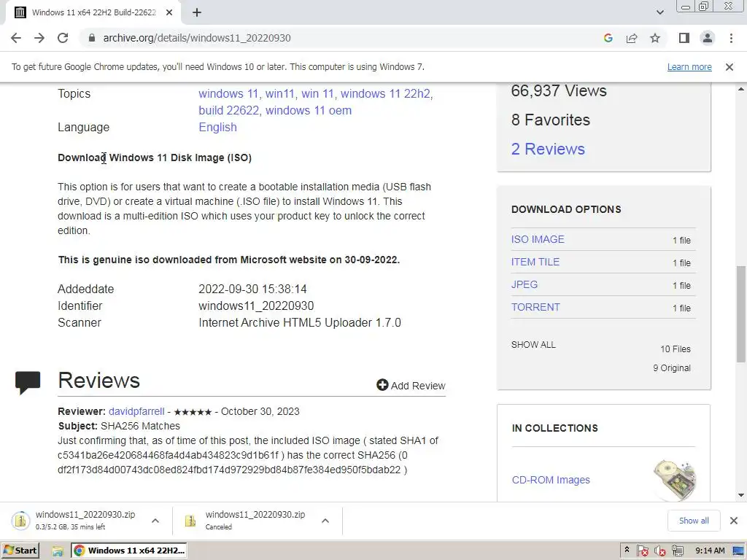This screenshot has height=560, width=747.
Task: View site info via the padlock icon
Action: click(92, 38)
